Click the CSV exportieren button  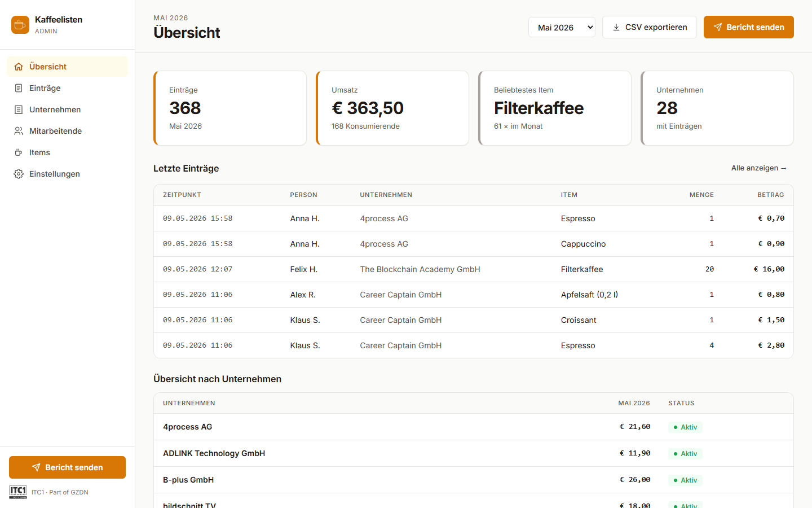point(650,27)
